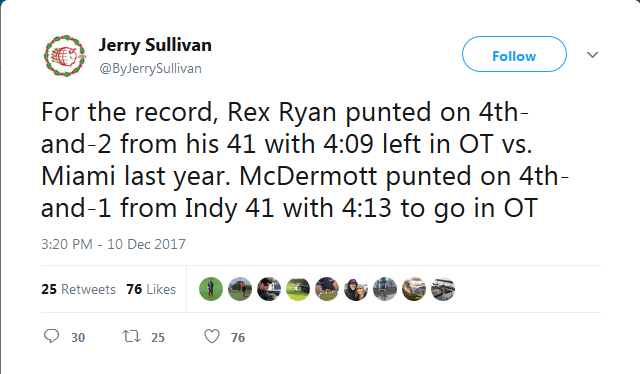Like the tweet with the heart icon

click(212, 336)
